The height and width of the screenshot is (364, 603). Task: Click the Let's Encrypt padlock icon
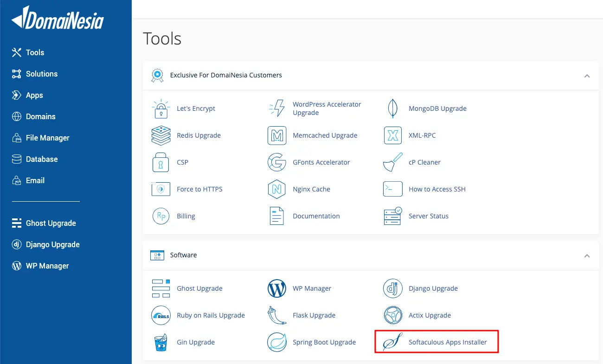pyautogui.click(x=161, y=109)
